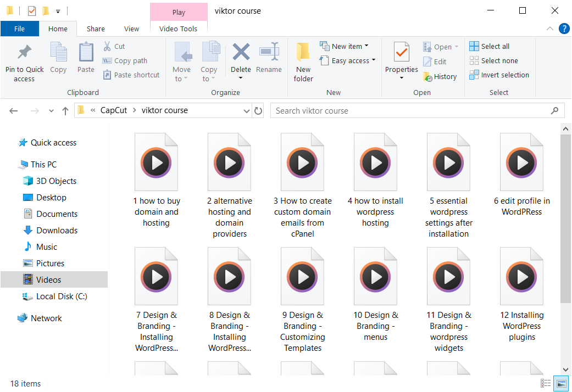572x392 pixels.
Task: Expand the Delete dropdown arrow
Action: [241, 78]
